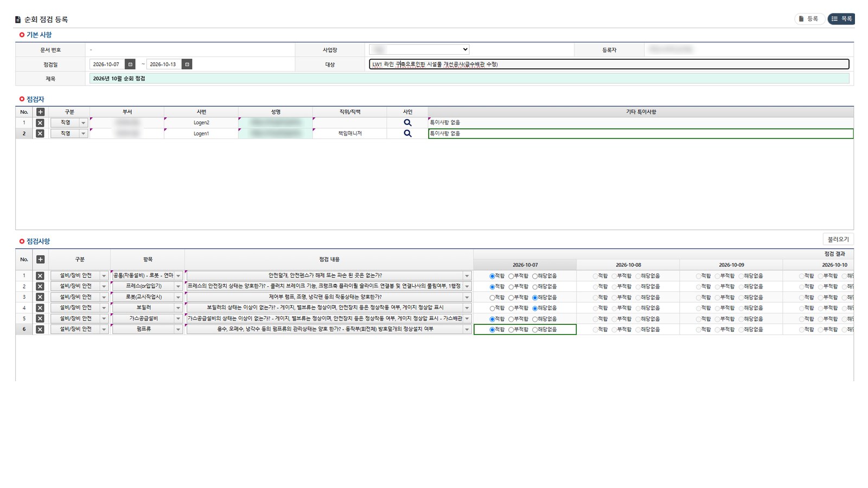Search signature for Logen2 row
The width and height of the screenshot is (868, 488).
coord(407,123)
